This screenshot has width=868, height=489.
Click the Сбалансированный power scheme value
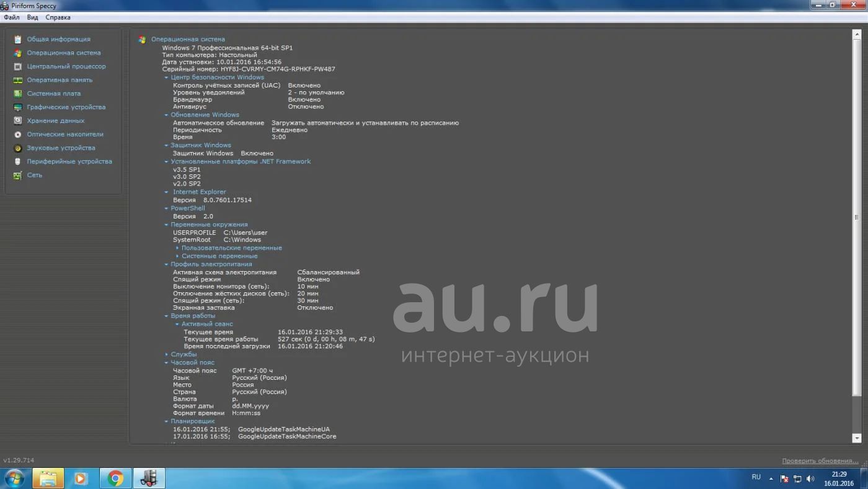coord(328,272)
